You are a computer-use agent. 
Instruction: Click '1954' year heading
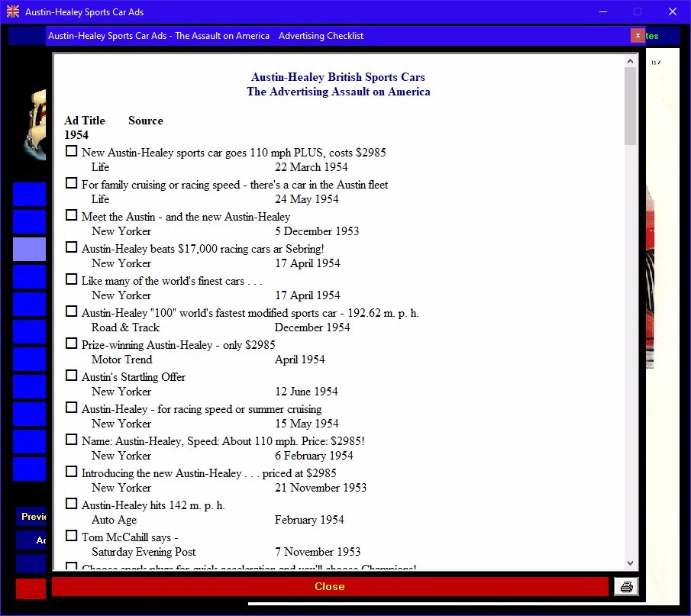(76, 135)
